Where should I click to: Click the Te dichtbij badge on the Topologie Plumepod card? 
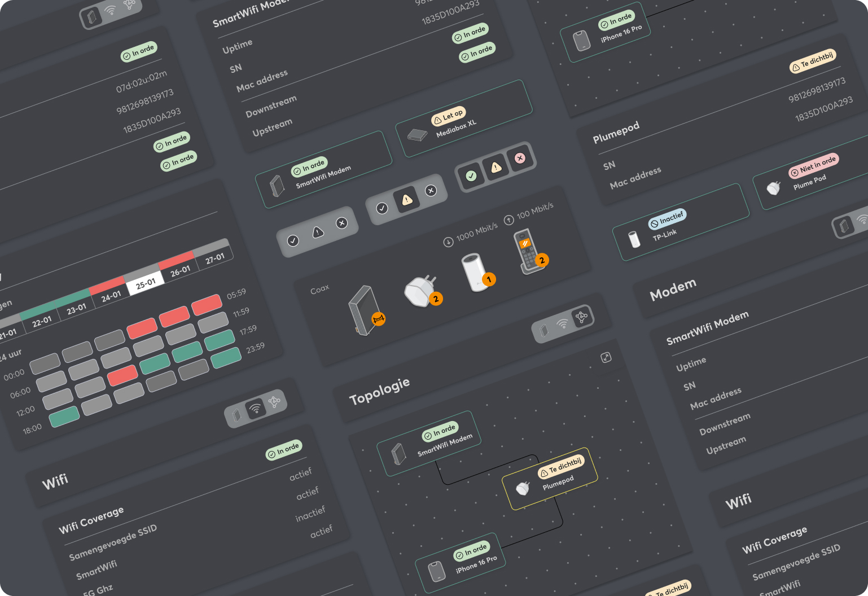[x=560, y=466]
